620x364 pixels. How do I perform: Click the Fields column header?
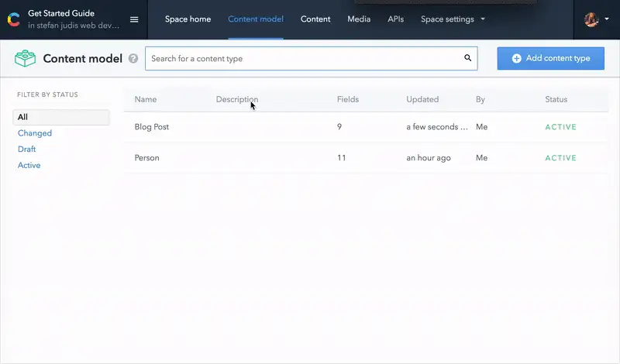(x=348, y=99)
